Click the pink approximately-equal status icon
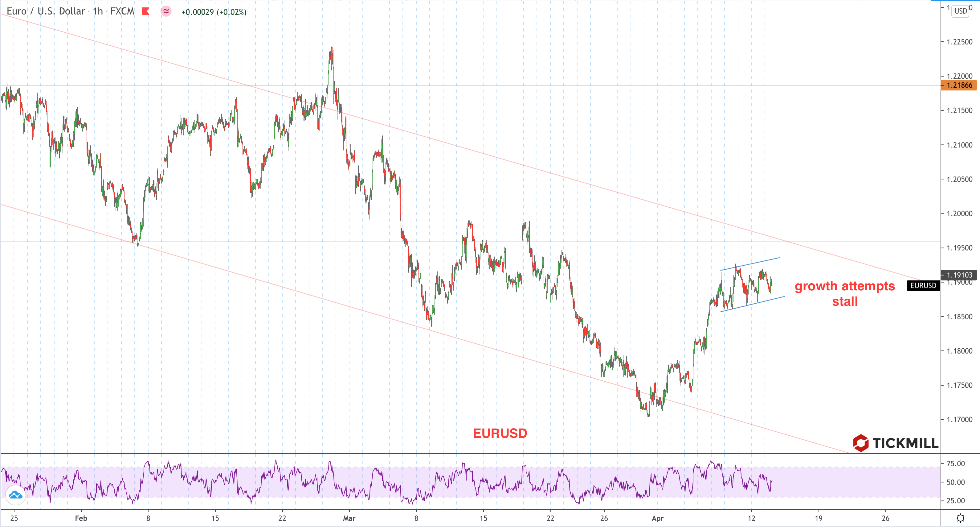980x527 pixels. pos(166,11)
